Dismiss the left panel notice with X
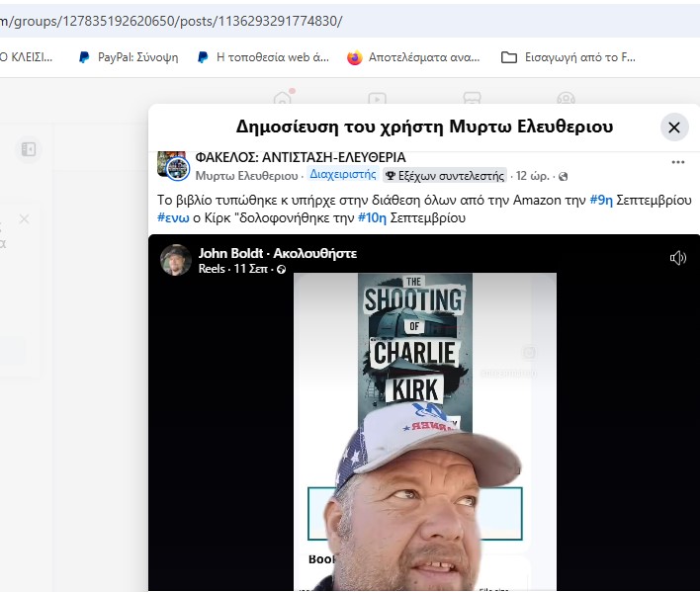 (x=25, y=219)
